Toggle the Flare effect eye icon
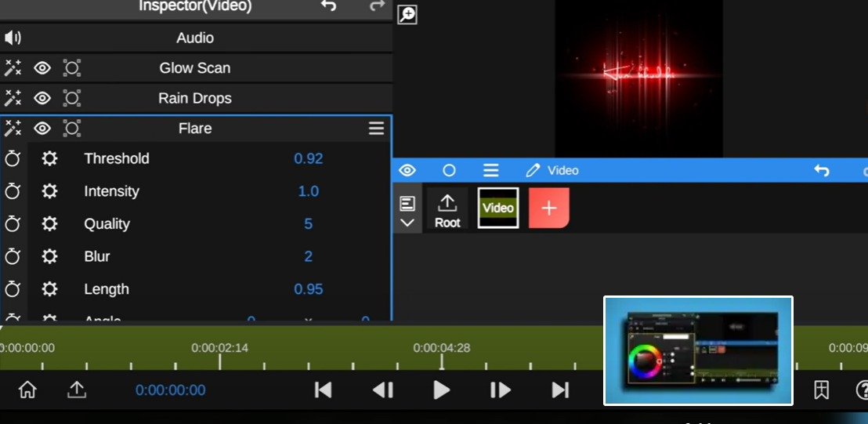The width and height of the screenshot is (868, 424). [x=42, y=129]
